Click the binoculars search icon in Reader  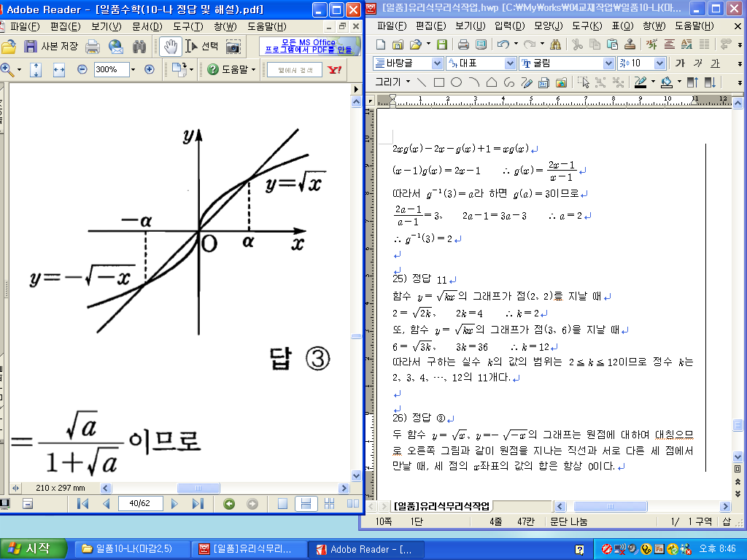(x=139, y=46)
